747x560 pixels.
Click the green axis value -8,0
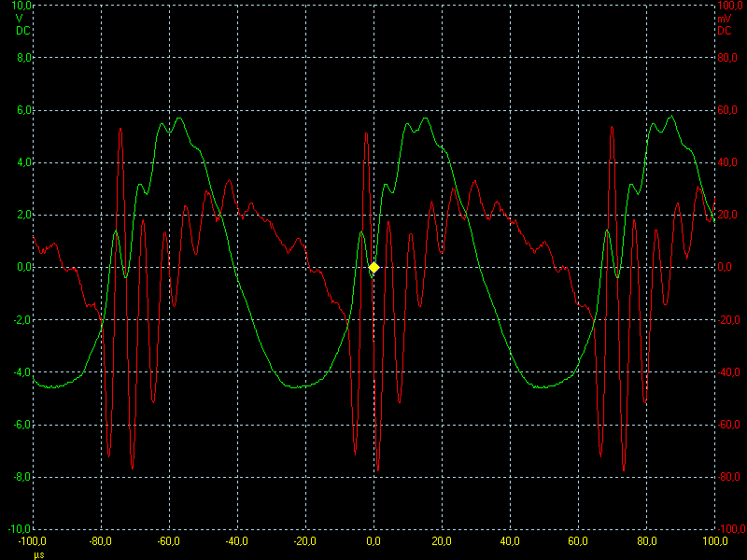pos(22,477)
